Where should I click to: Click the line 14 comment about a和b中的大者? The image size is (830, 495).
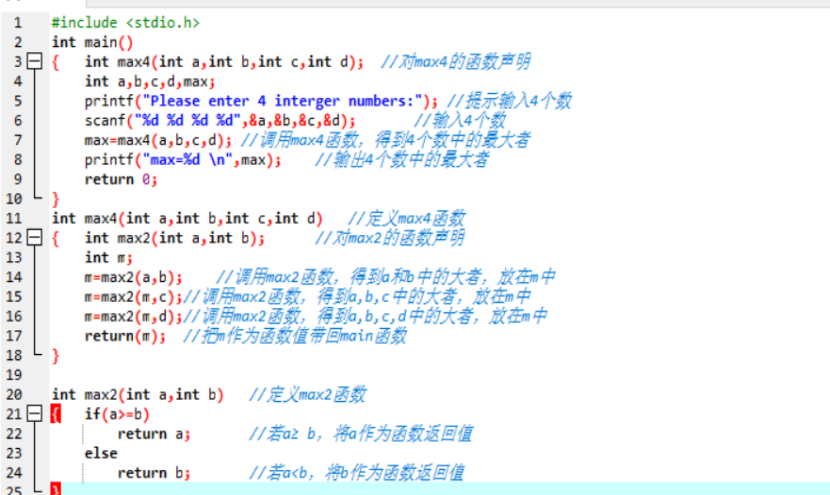(385, 277)
